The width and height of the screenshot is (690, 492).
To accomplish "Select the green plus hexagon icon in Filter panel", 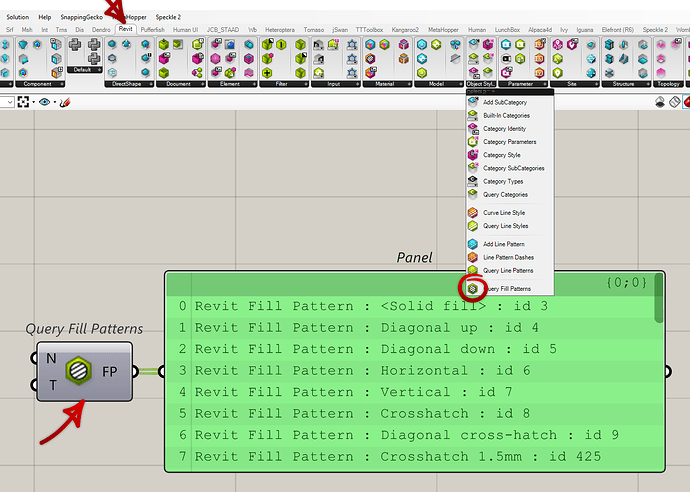I will [x=267, y=73].
